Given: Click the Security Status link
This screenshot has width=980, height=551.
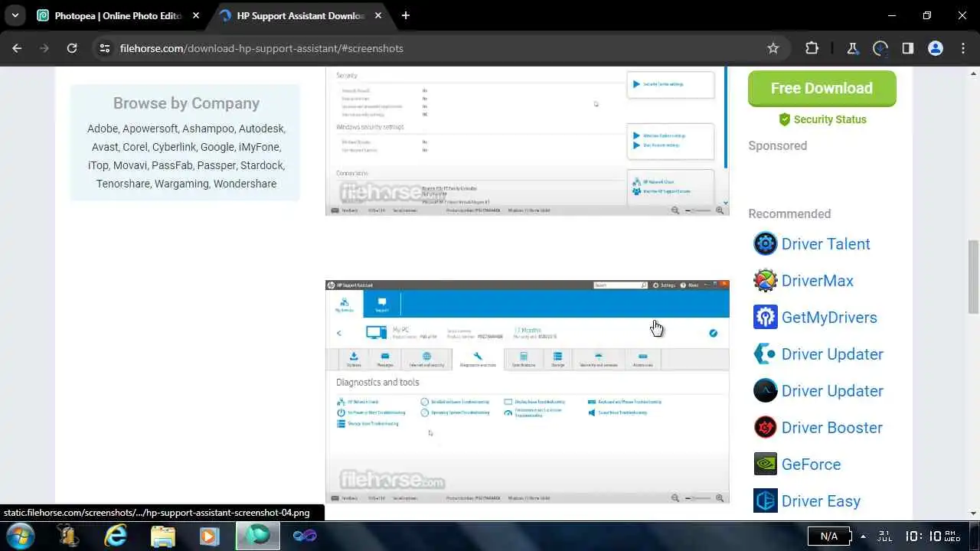Looking at the screenshot, I should click(x=830, y=119).
